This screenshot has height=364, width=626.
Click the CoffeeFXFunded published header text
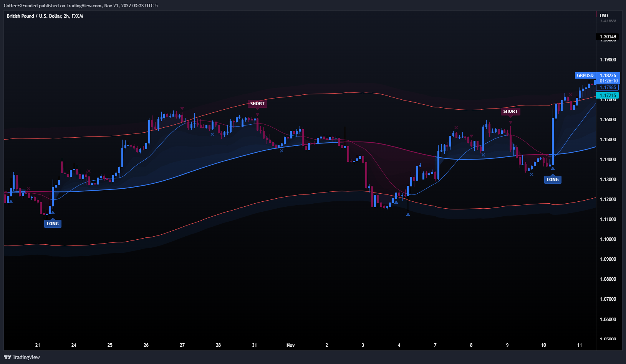[81, 6]
